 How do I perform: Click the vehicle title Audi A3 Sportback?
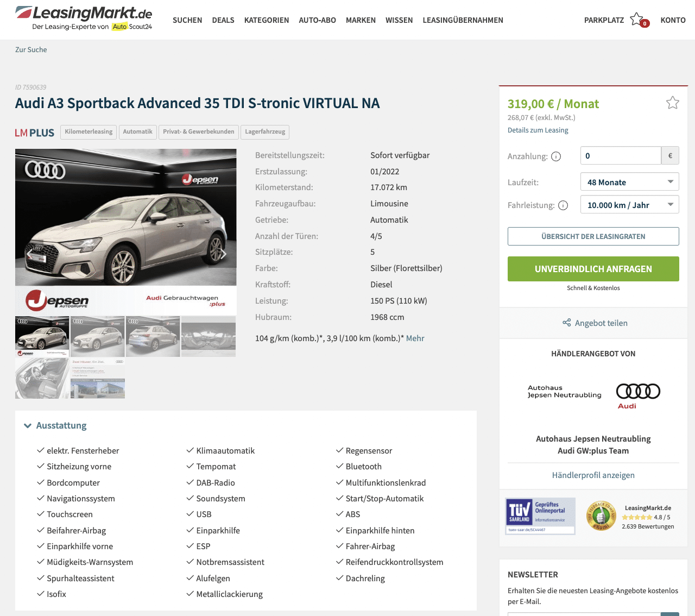click(198, 103)
